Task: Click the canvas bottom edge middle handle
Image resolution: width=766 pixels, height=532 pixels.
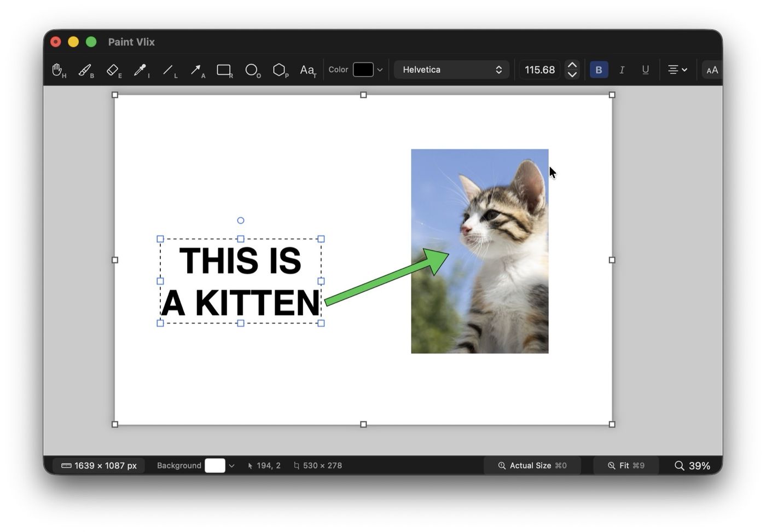Action: coord(363,424)
